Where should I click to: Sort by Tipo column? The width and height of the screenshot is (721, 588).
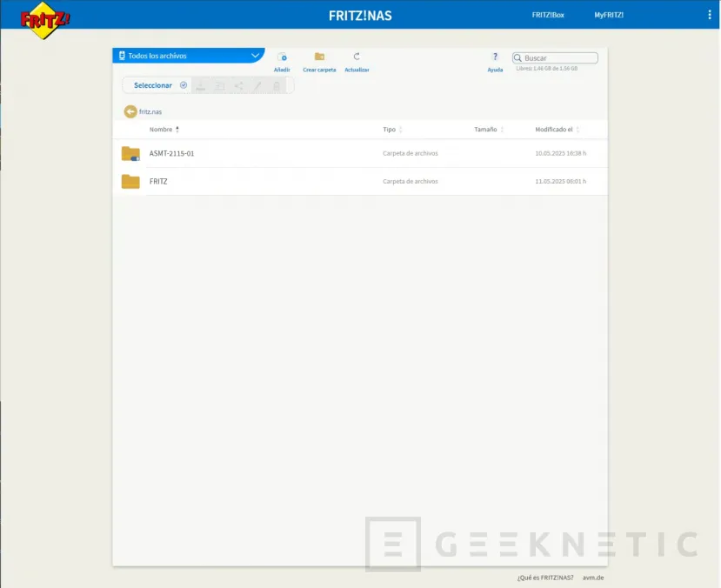coord(392,130)
